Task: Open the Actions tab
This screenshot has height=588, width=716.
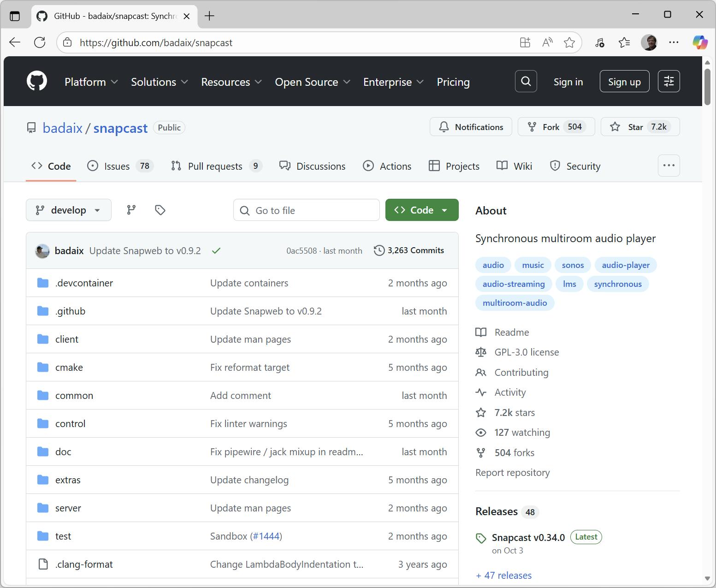Action: 387,166
